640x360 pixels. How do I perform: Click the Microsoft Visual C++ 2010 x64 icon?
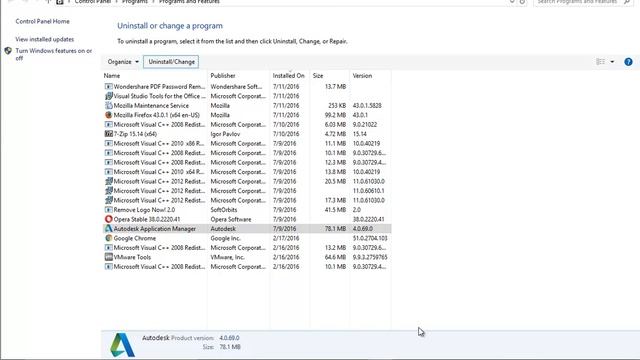109,172
